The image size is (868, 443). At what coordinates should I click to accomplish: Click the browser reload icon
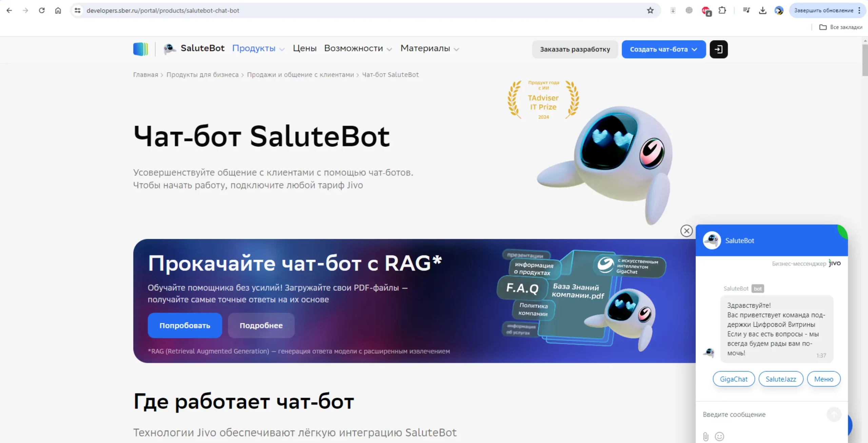(42, 10)
